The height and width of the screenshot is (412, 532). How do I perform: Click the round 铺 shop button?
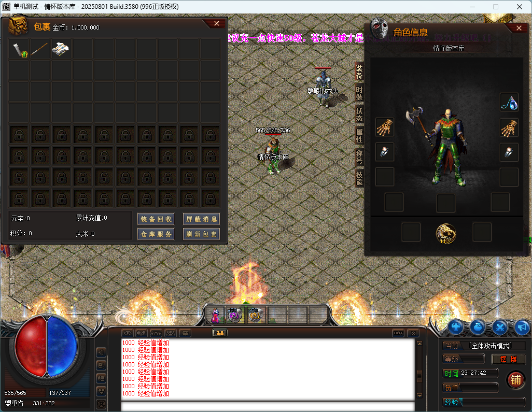tap(515, 380)
